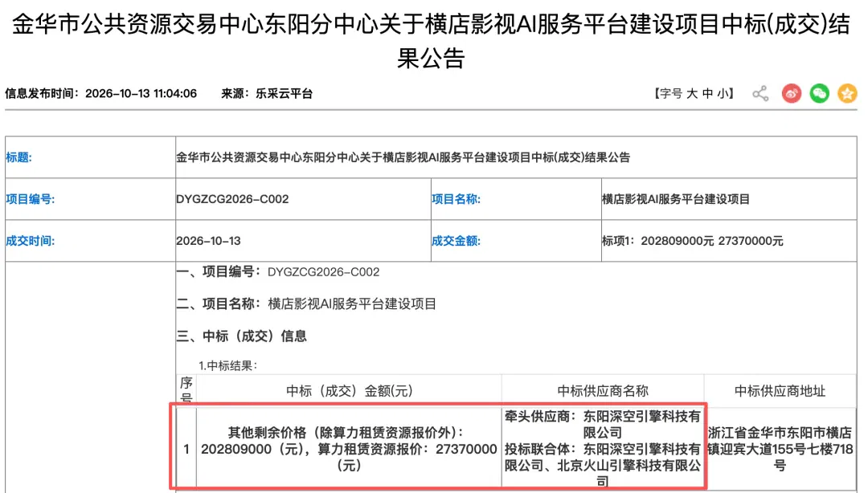
Task: Select publish time 2026-10-13 11:04:06
Action: pos(141,93)
